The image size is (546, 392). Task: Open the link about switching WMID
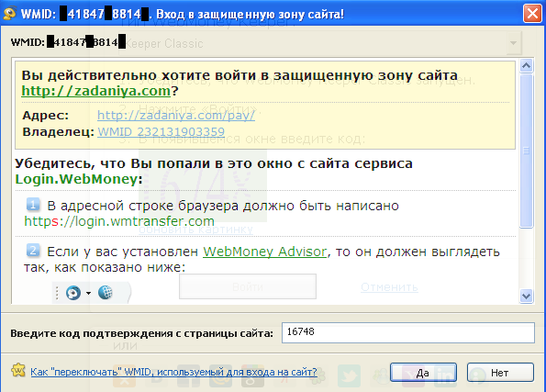(x=173, y=372)
